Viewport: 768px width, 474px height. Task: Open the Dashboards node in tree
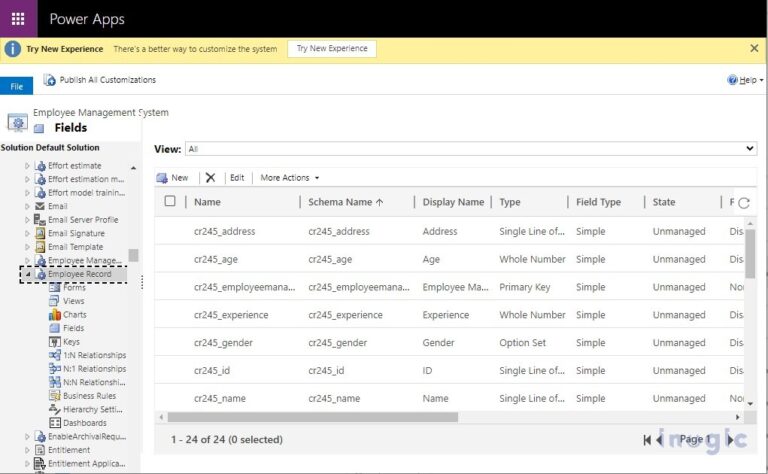tap(84, 423)
